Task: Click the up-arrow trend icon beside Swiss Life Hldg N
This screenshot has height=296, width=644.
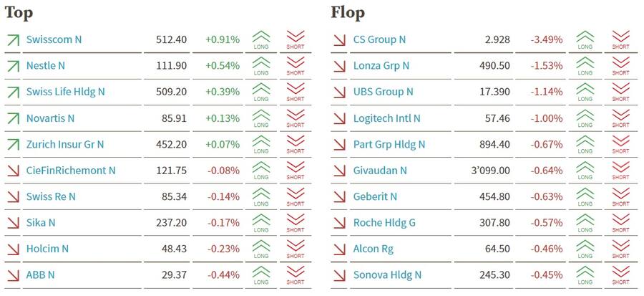Action: (12, 92)
